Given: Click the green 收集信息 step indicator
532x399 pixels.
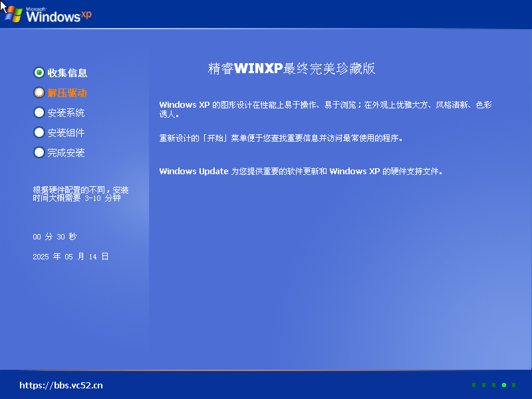Looking at the screenshot, I should 39,72.
